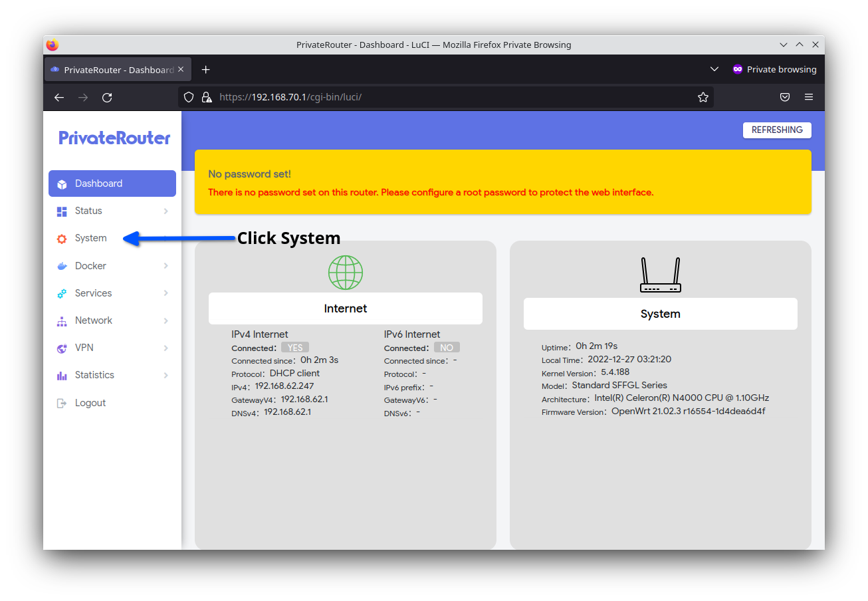Click the IPv4 address 192.168.62.247
868x601 pixels.
point(284,386)
